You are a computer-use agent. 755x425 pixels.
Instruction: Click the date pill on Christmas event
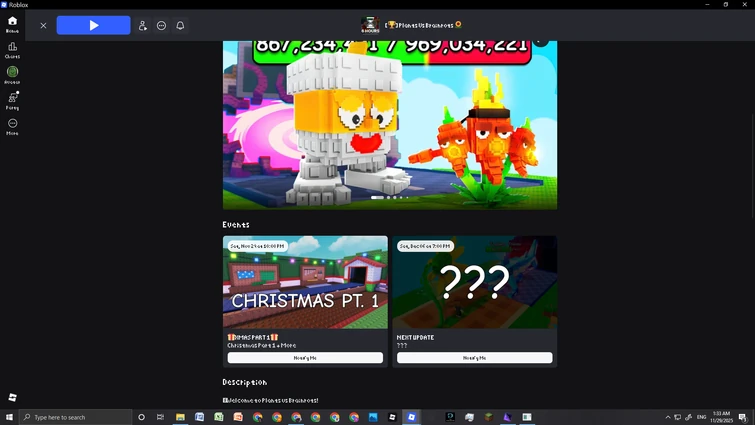[x=257, y=246]
